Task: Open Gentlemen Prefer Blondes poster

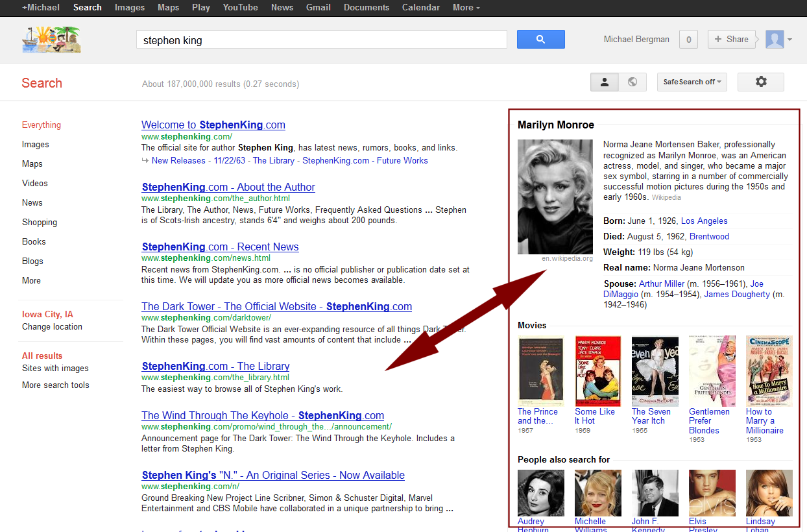Action: (712, 371)
